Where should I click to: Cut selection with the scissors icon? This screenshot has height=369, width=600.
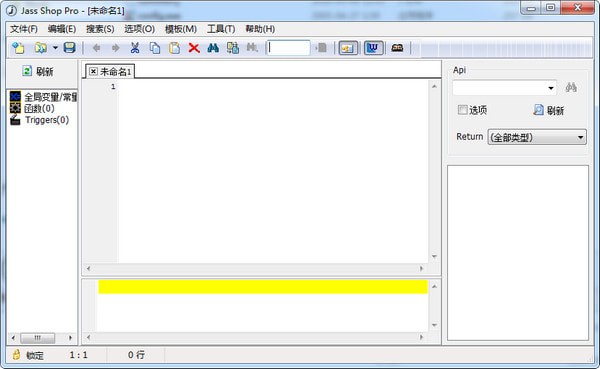click(135, 48)
